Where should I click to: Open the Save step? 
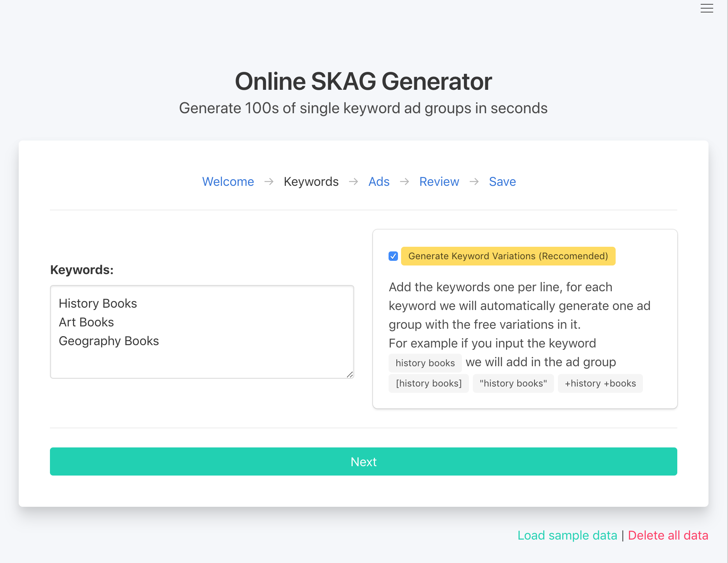pos(502,182)
